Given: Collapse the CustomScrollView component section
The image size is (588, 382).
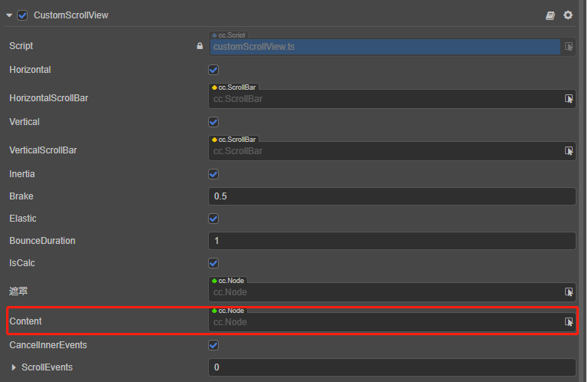Looking at the screenshot, I should click(9, 15).
